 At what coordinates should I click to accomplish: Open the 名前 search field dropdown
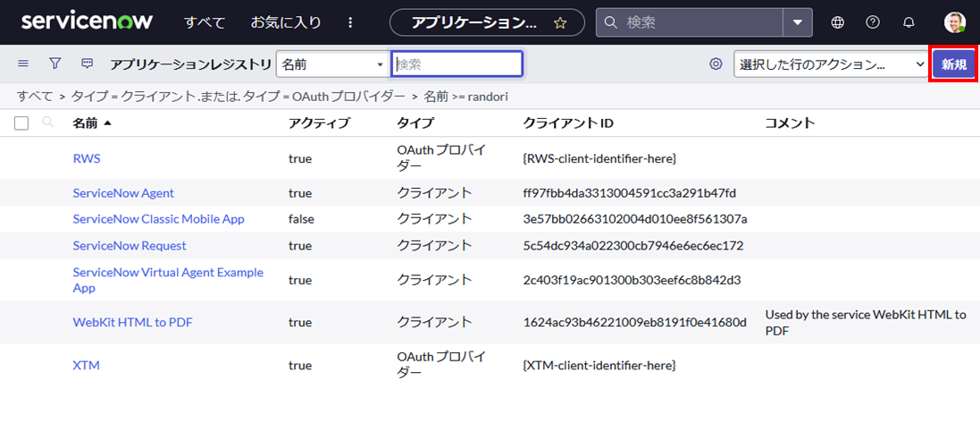(x=331, y=63)
